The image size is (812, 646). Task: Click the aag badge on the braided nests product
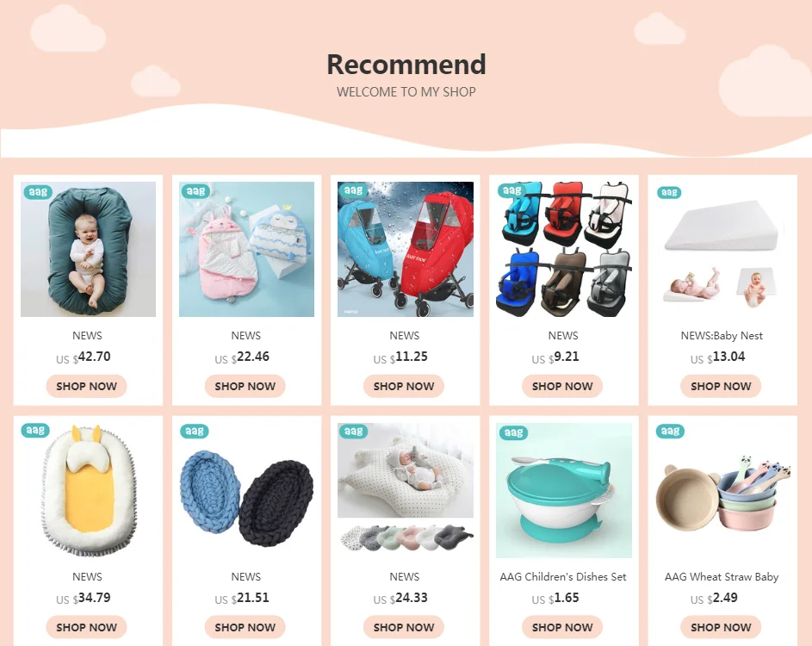[195, 431]
